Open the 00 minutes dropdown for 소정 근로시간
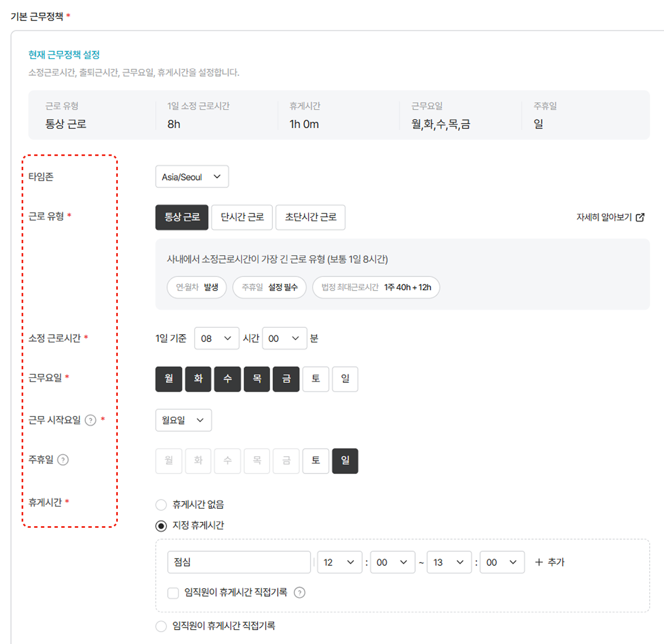 [x=284, y=338]
